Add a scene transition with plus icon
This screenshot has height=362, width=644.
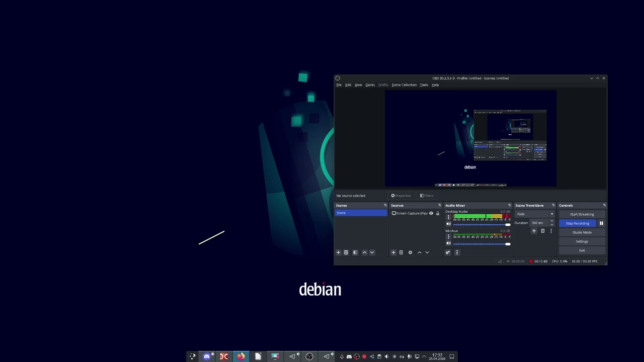coord(534,231)
